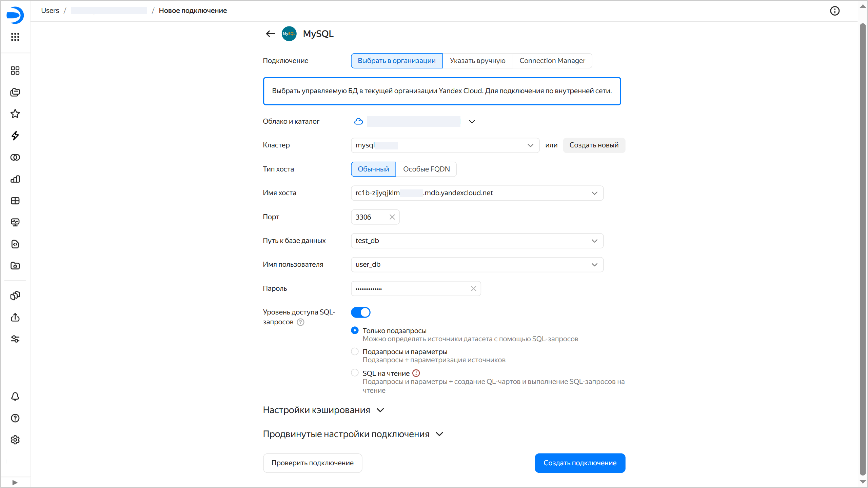Click the Новое подключение breadcrumb text
This screenshot has height=488, width=868.
click(x=193, y=11)
